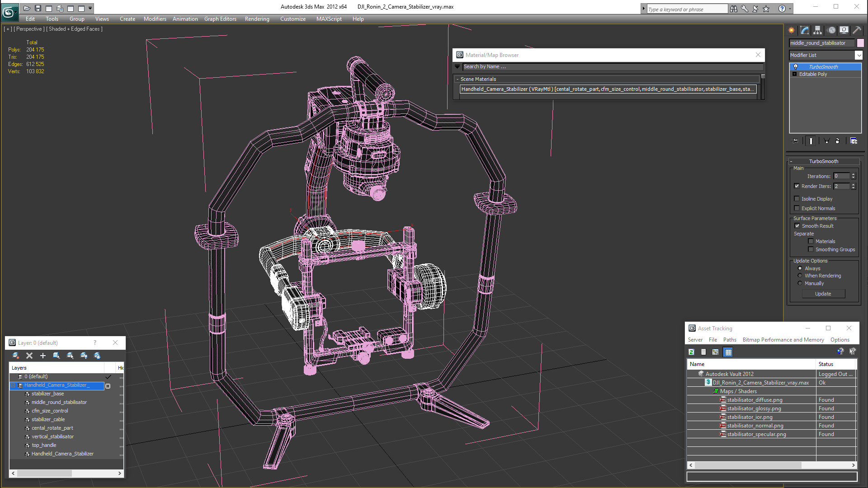
Task: Open the Graph Editors menu
Action: point(220,19)
